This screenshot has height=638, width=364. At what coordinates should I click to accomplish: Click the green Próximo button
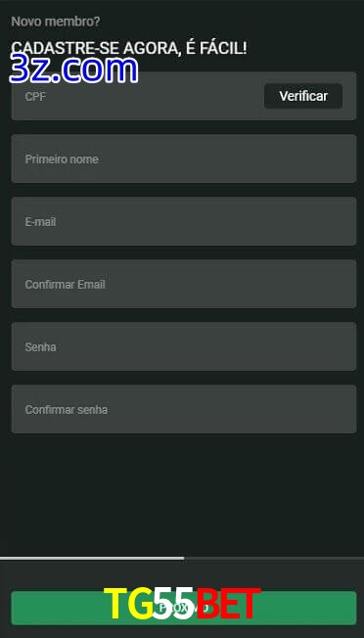(x=184, y=608)
